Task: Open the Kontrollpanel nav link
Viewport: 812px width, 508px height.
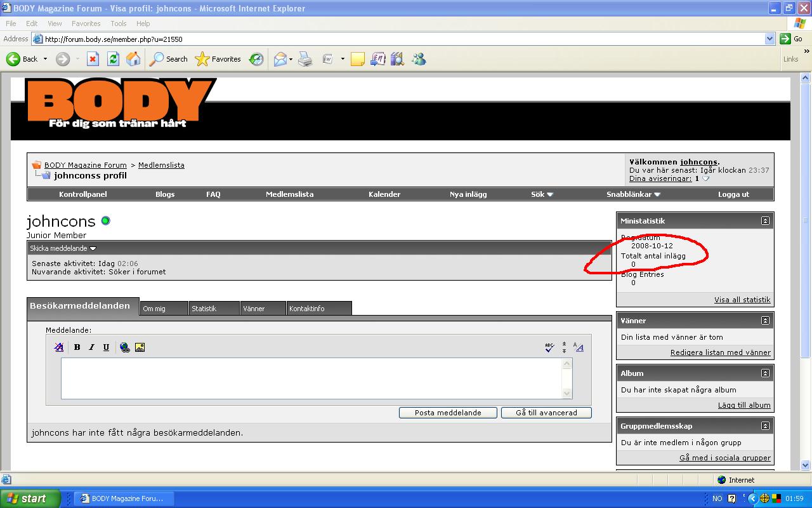Action: pos(83,194)
